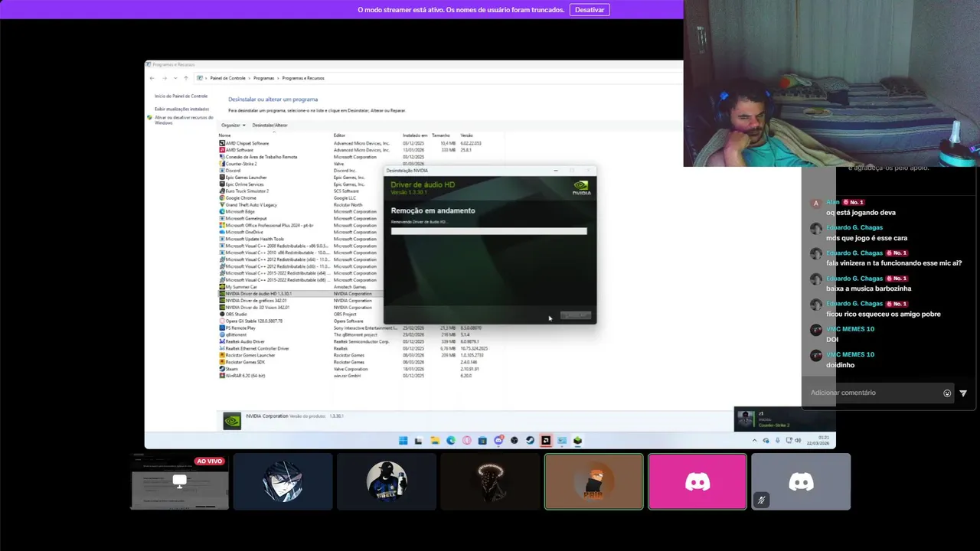Sort list by Instalado em column header
Image resolution: width=980 pixels, height=551 pixels.
pos(415,135)
